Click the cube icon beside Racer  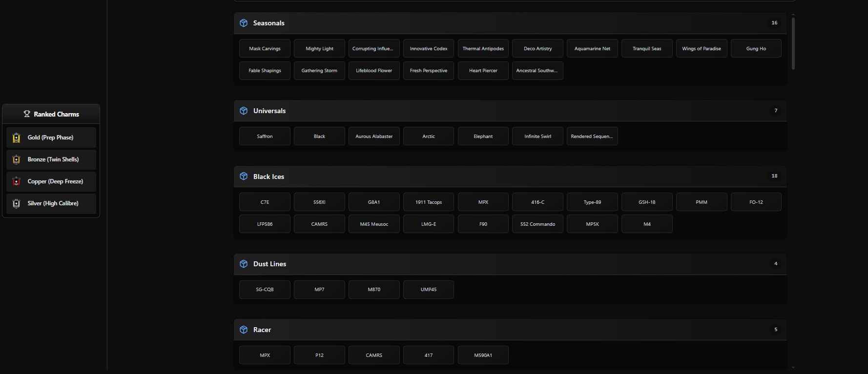coord(244,330)
